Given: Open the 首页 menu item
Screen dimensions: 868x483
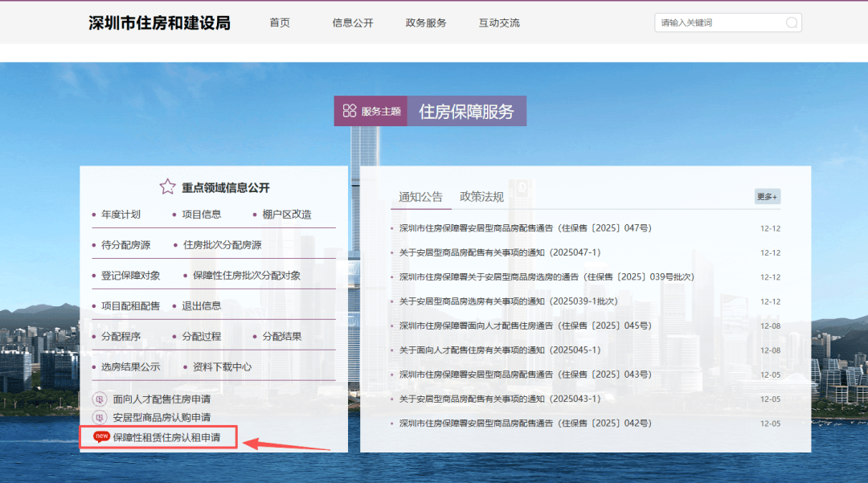Looking at the screenshot, I should pyautogui.click(x=280, y=23).
